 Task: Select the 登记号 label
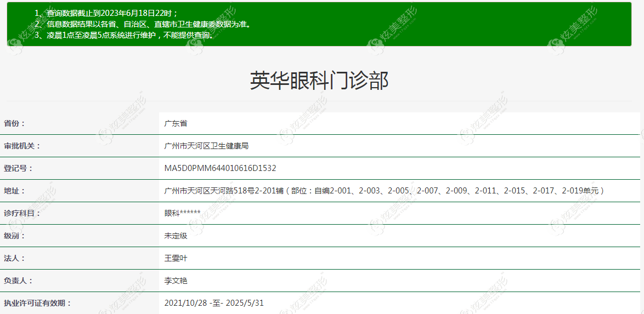point(18,168)
